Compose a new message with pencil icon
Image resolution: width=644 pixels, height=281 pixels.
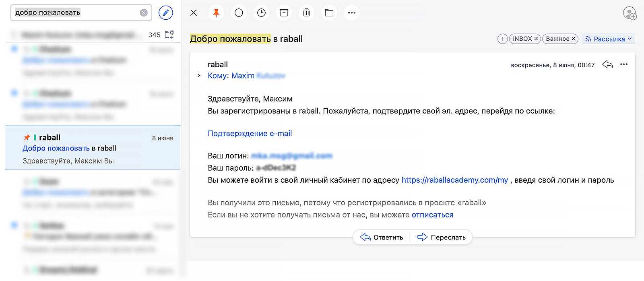point(166,13)
